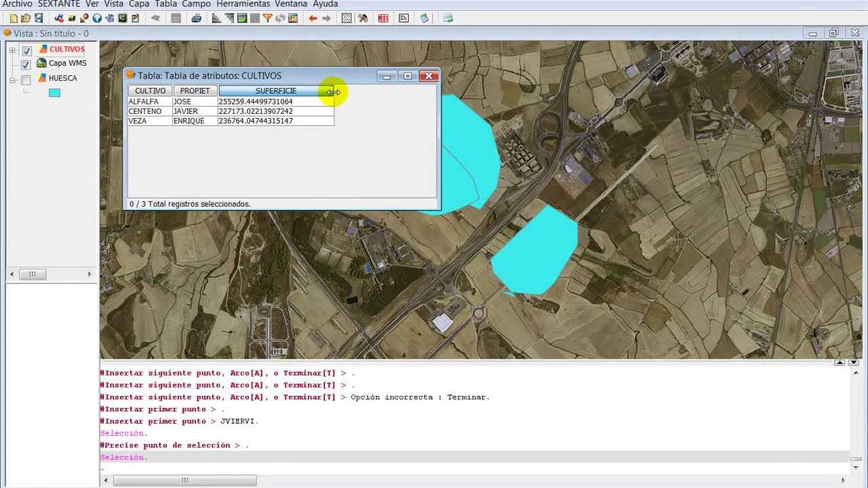The height and width of the screenshot is (488, 868).
Task: Click the red left arrow undo icon
Action: click(x=313, y=18)
